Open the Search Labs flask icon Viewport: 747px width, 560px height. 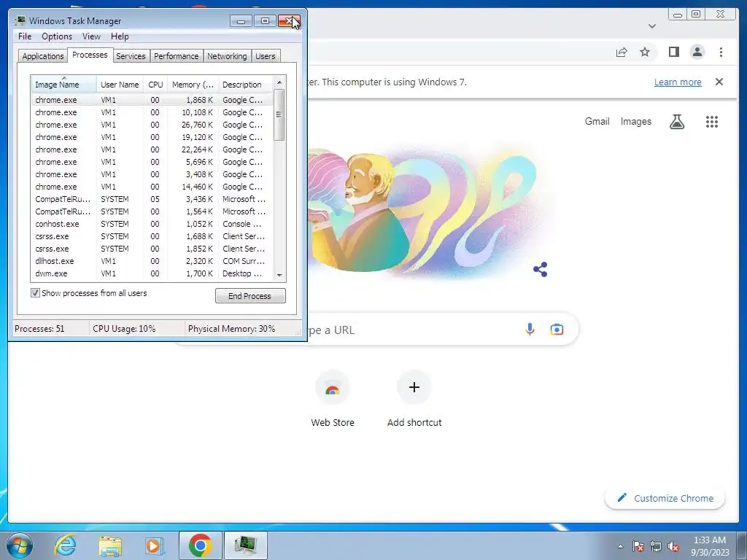676,122
